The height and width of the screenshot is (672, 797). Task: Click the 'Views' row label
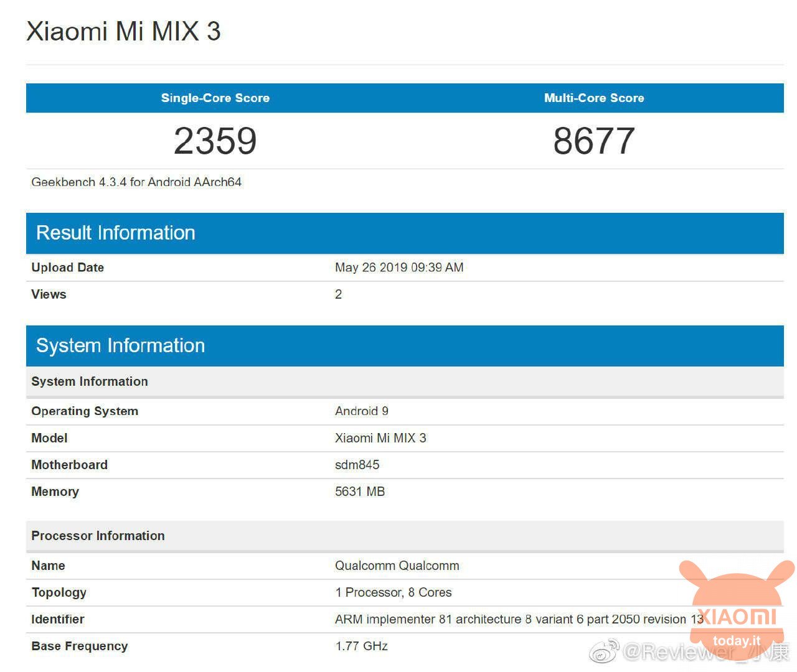pyautogui.click(x=49, y=294)
